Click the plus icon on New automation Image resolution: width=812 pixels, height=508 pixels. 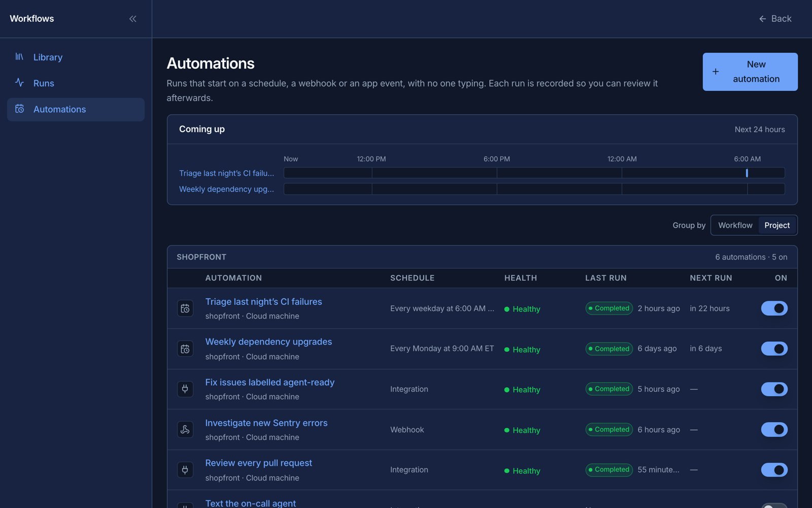(716, 72)
